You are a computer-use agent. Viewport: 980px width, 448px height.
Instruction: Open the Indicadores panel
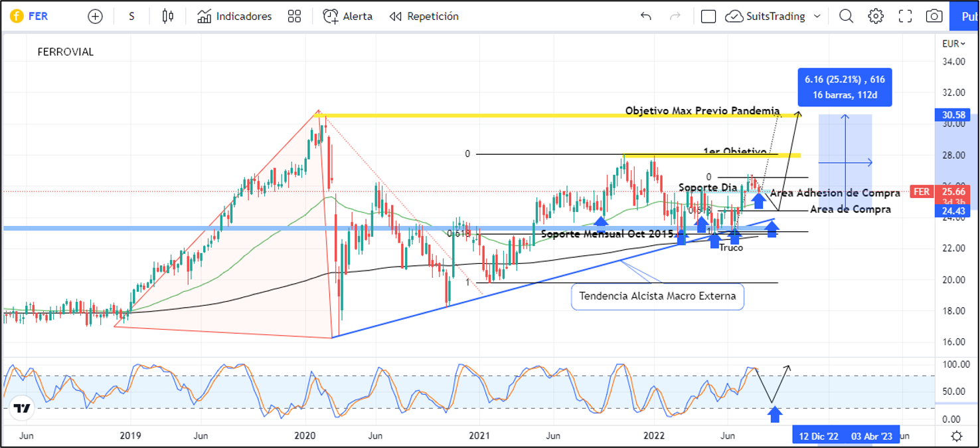(235, 17)
